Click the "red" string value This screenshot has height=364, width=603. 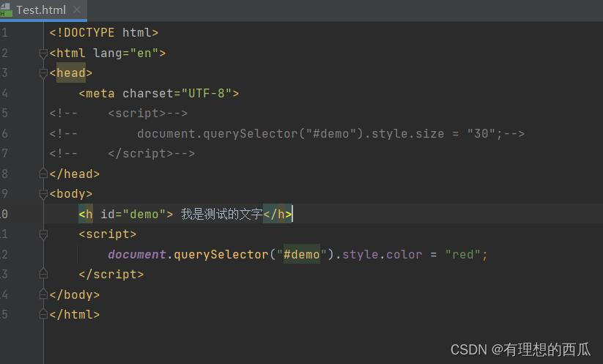click(462, 254)
